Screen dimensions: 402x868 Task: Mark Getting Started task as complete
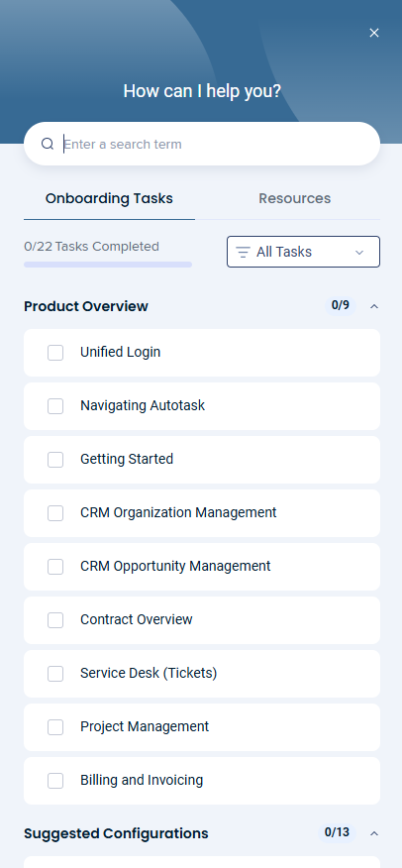coord(55,460)
